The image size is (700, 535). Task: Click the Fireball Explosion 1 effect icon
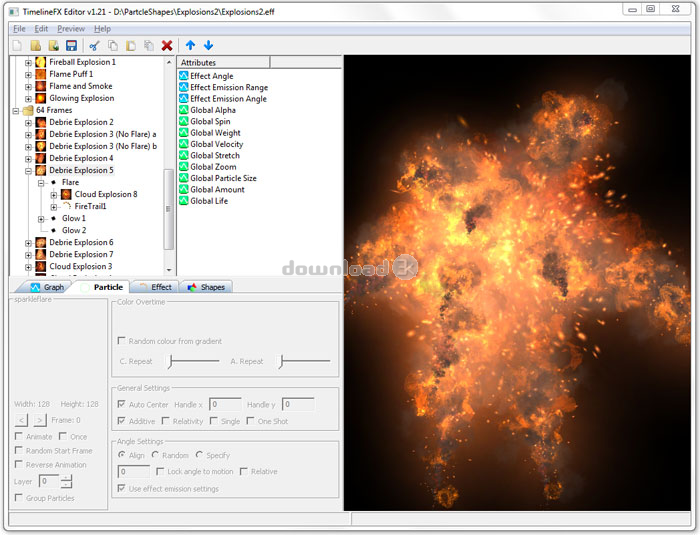41,62
